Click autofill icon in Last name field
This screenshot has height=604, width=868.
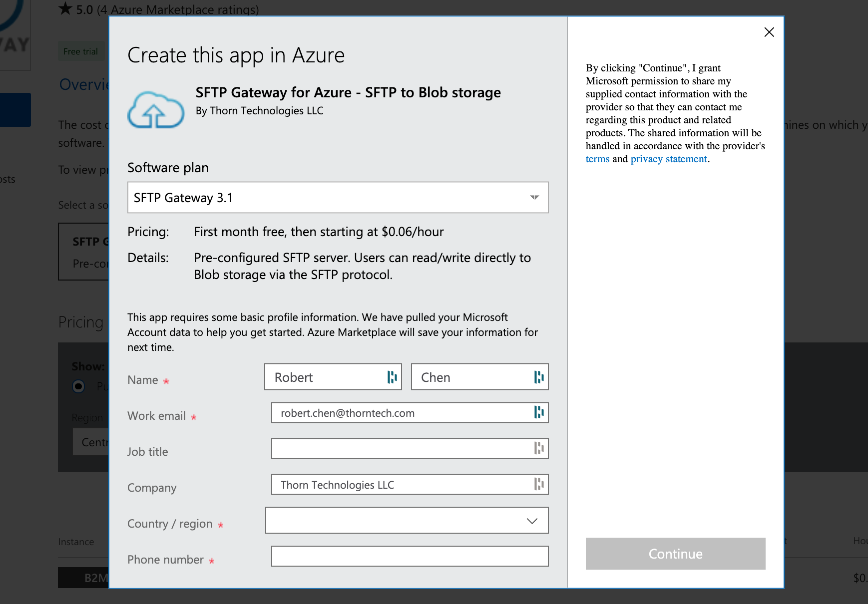[x=539, y=377]
